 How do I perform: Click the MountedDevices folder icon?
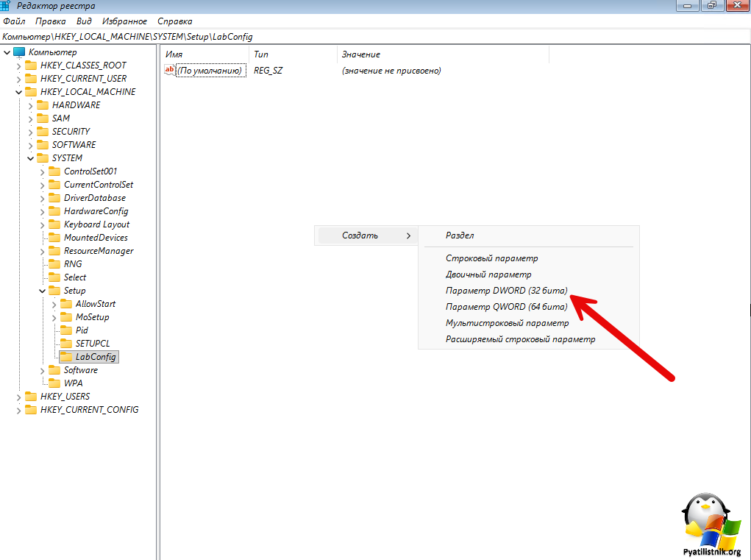point(54,238)
